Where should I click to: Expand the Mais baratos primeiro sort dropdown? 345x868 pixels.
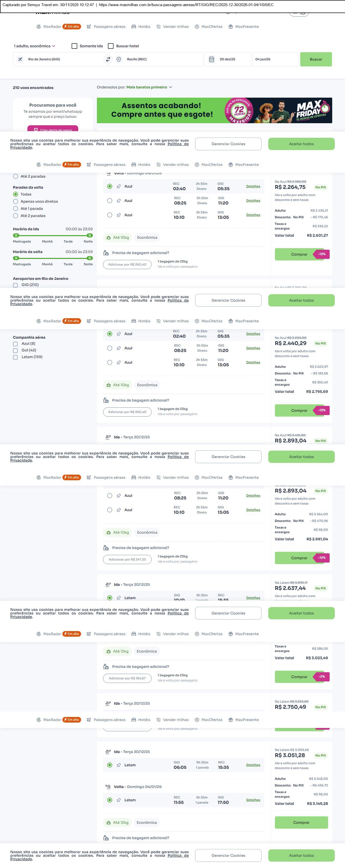pyautogui.click(x=149, y=87)
